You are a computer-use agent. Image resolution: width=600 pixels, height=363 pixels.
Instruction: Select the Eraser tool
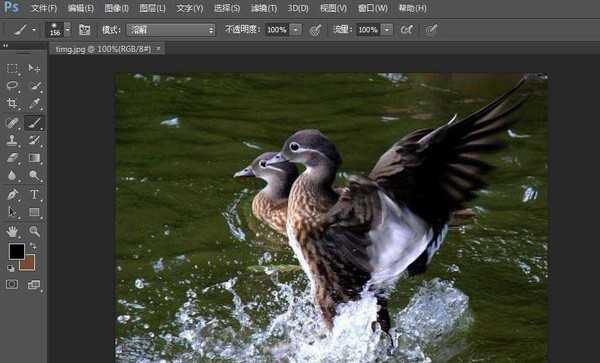[12, 158]
